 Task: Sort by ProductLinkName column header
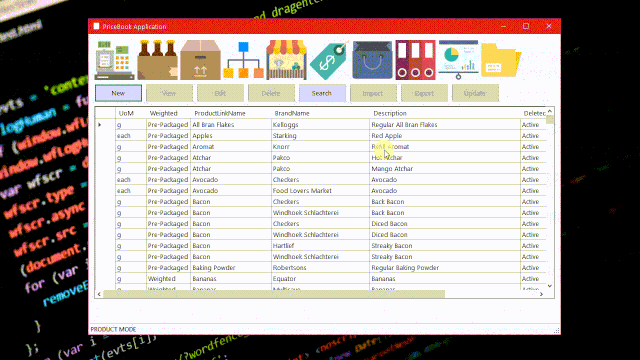click(231, 113)
